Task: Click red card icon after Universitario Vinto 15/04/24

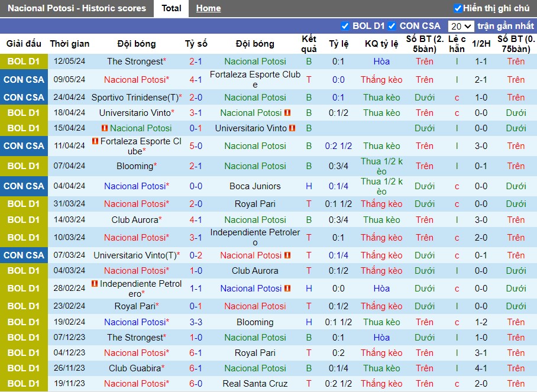Action: (x=292, y=128)
